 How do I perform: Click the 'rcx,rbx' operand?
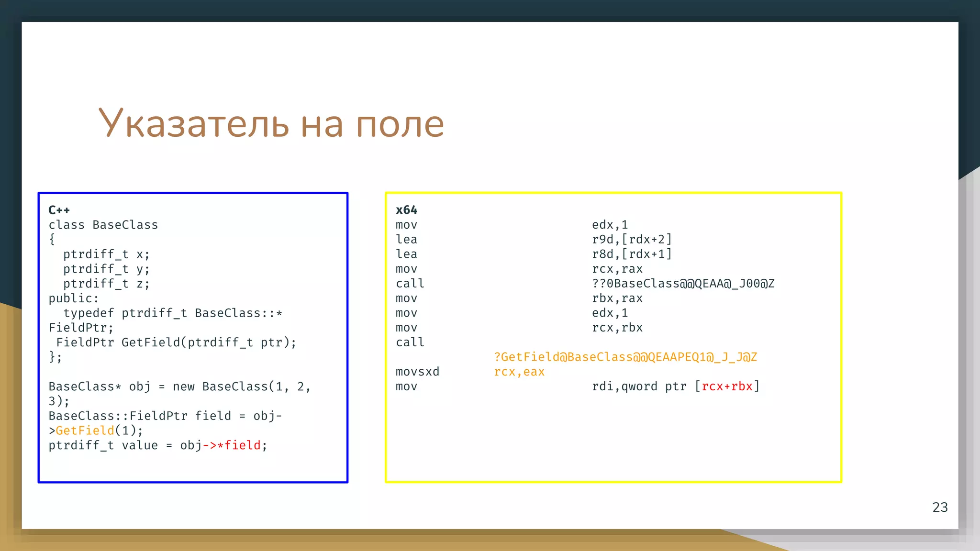click(x=617, y=328)
